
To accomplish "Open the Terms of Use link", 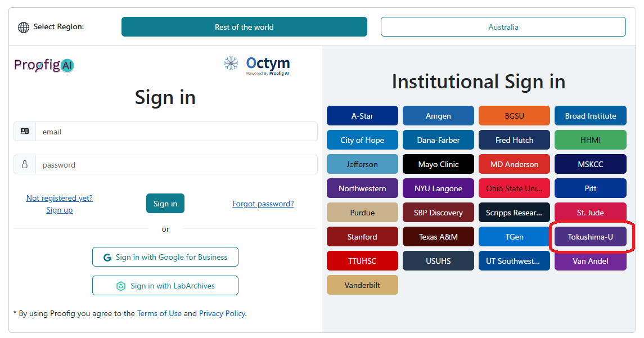I will point(159,313).
